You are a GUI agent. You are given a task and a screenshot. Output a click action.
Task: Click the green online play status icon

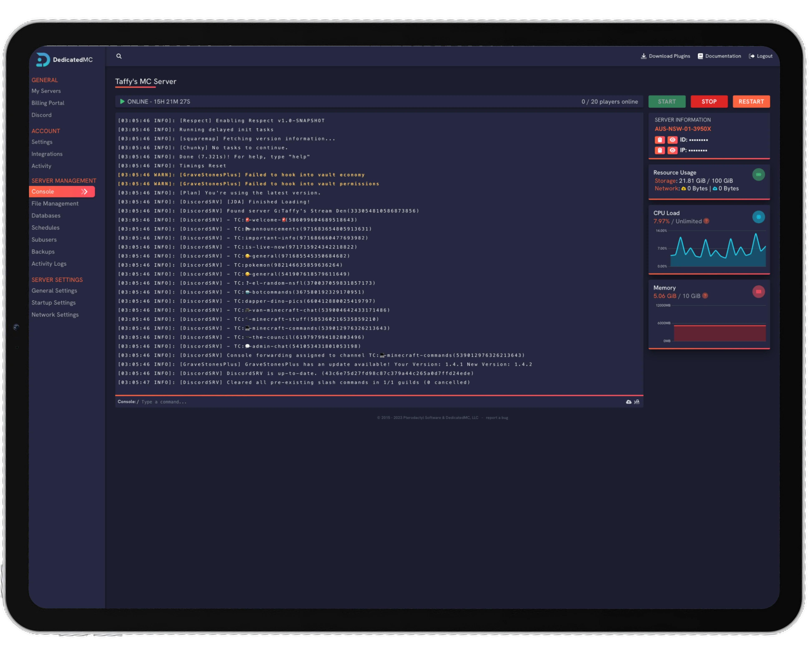pos(122,102)
